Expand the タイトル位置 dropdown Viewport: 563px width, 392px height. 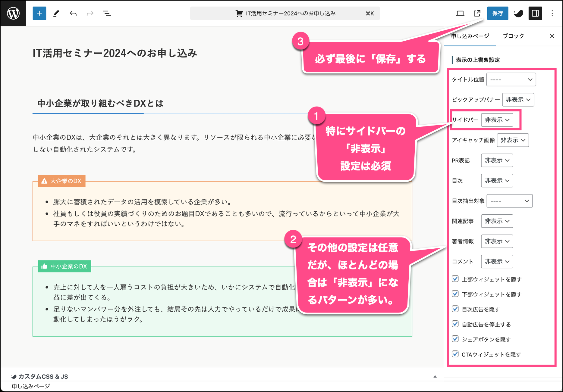[x=511, y=79]
